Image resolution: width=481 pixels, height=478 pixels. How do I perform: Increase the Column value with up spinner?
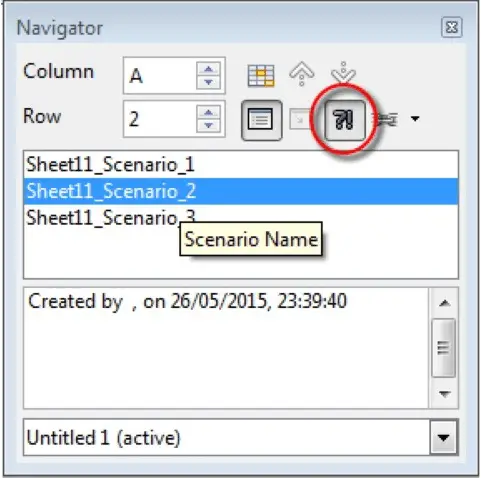coord(208,69)
